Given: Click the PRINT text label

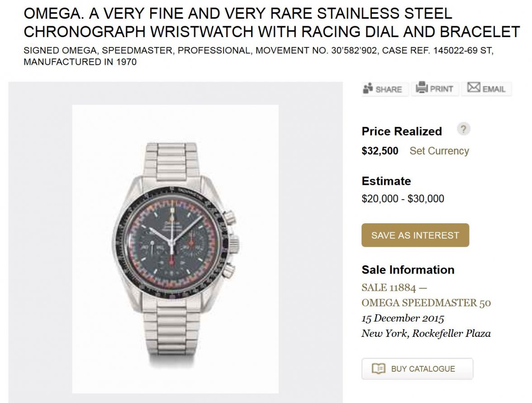Looking at the screenshot, I should (441, 89).
